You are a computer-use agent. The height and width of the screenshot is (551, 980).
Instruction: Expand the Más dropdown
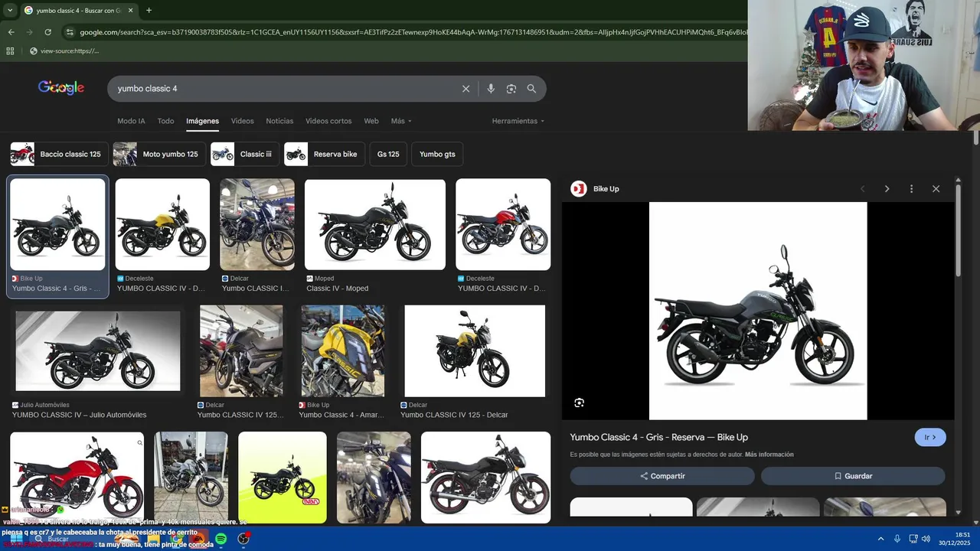[401, 121]
